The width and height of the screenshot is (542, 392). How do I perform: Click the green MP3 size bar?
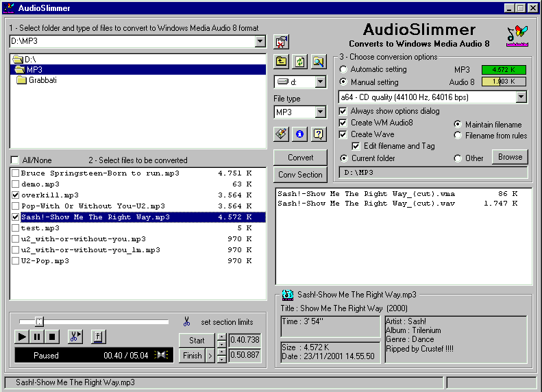pos(504,70)
